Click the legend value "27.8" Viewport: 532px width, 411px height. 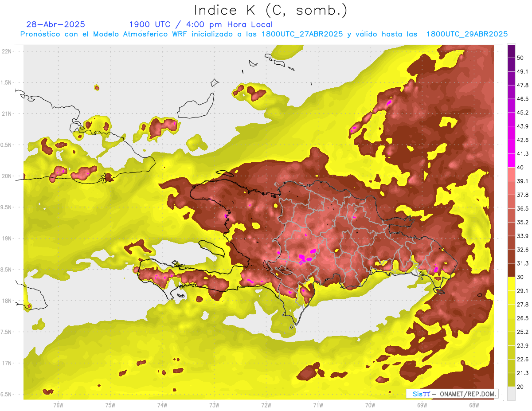tap(522, 304)
